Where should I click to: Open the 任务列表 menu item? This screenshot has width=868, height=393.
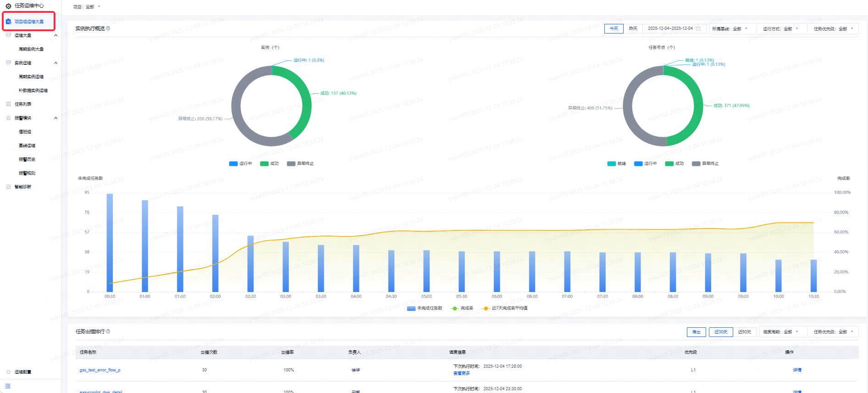point(23,104)
